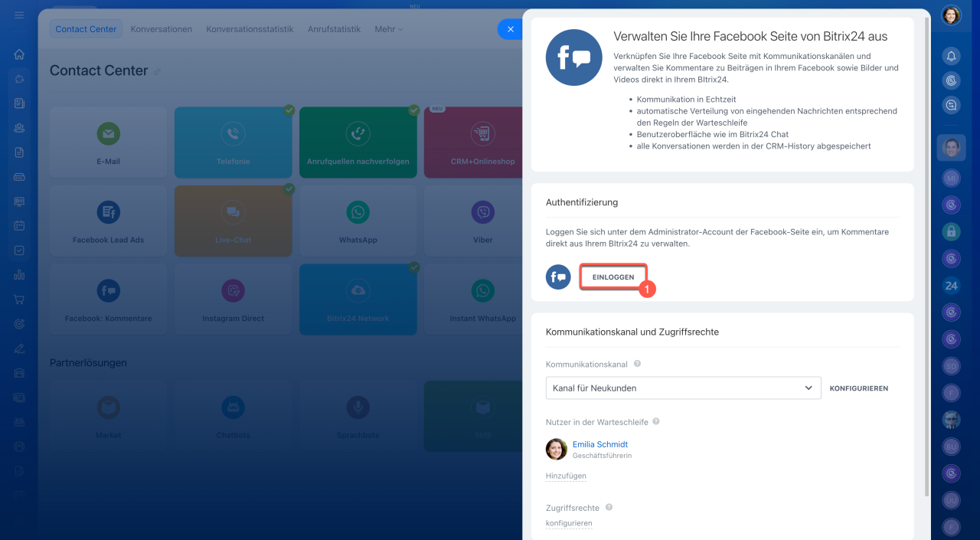Open the Konversationsstatistik tab

click(250, 29)
